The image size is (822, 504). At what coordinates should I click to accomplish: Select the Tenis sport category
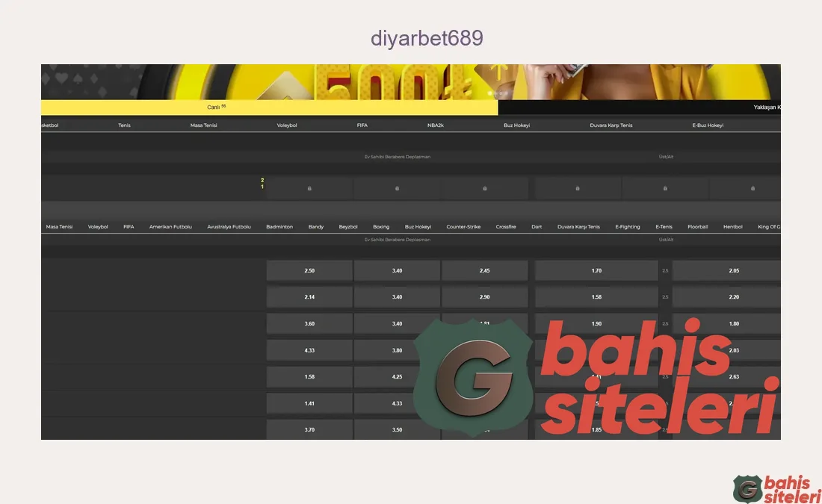[x=124, y=125]
